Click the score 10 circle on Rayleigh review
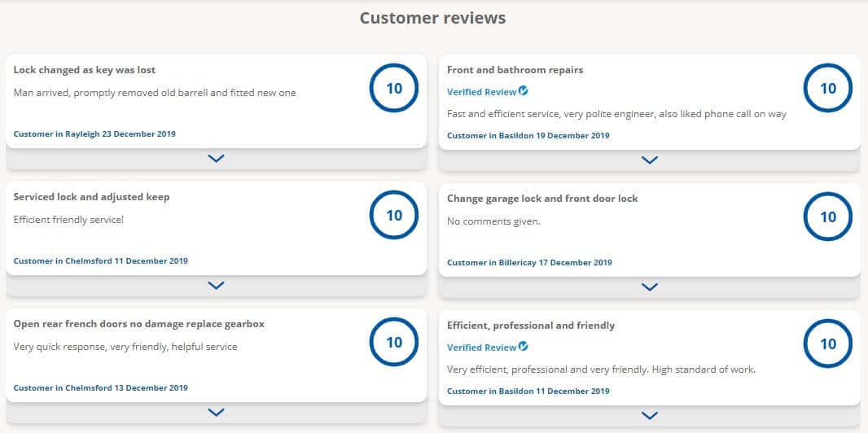The image size is (868, 433). click(x=394, y=88)
